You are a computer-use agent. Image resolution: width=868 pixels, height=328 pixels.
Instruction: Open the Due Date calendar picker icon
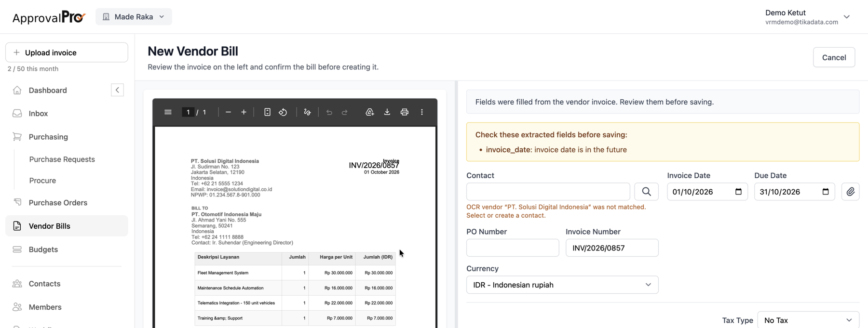coord(826,192)
